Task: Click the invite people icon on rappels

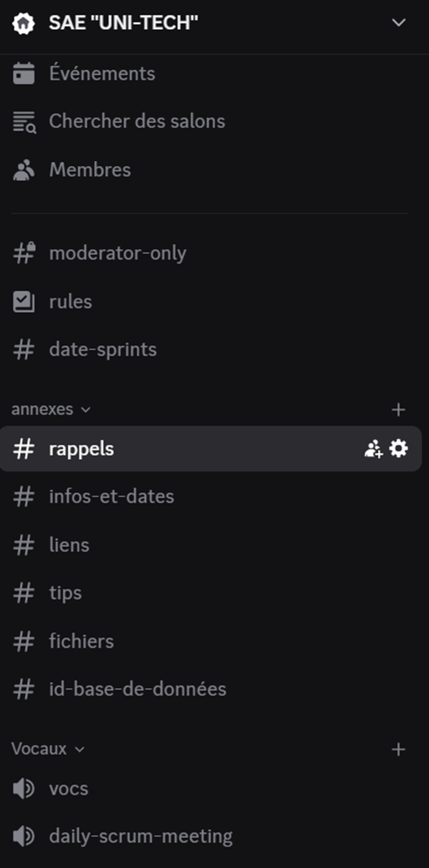Action: pyautogui.click(x=373, y=448)
